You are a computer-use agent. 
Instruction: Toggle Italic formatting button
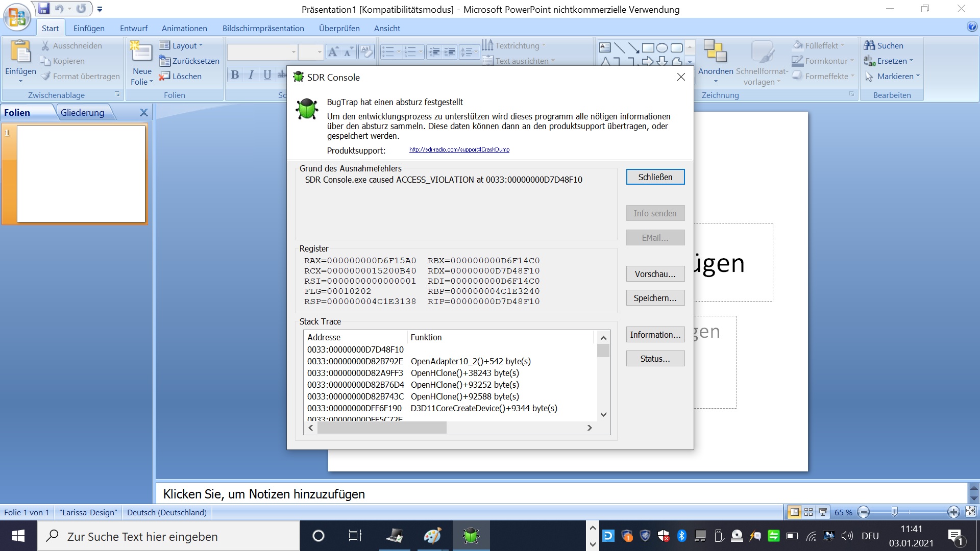[x=251, y=75]
